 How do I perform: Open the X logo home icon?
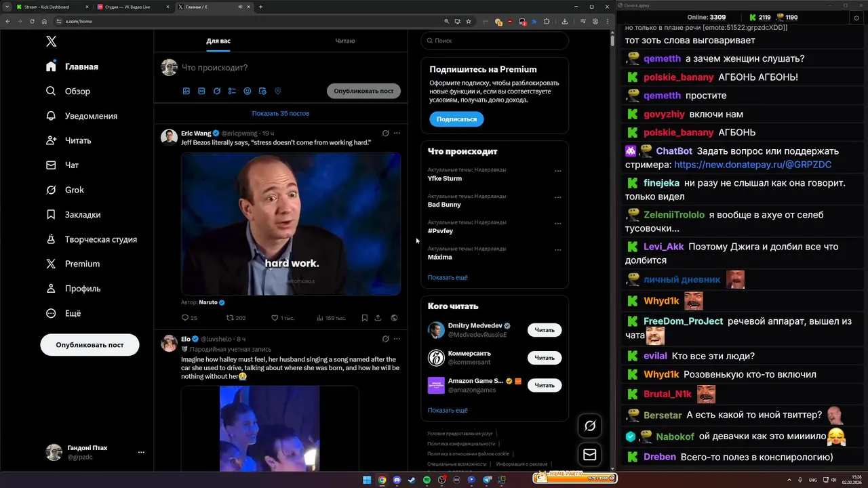[51, 41]
